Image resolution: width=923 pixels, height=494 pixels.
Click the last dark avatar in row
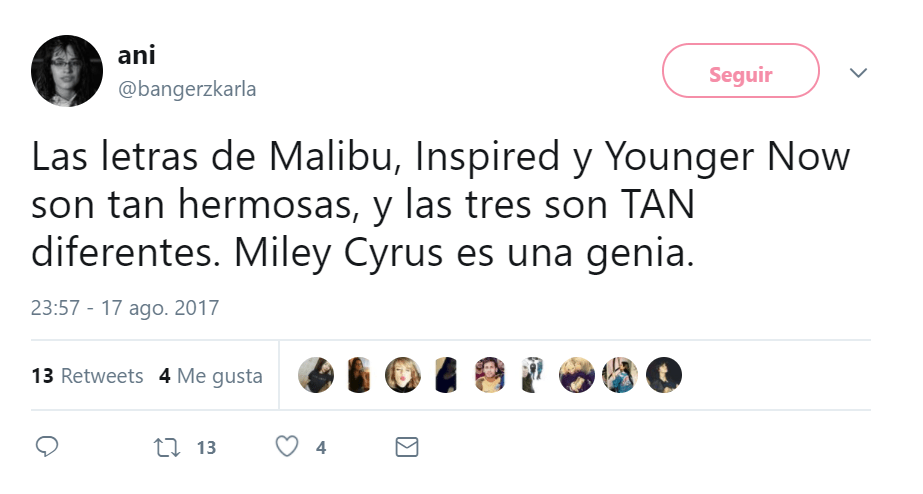[664, 375]
